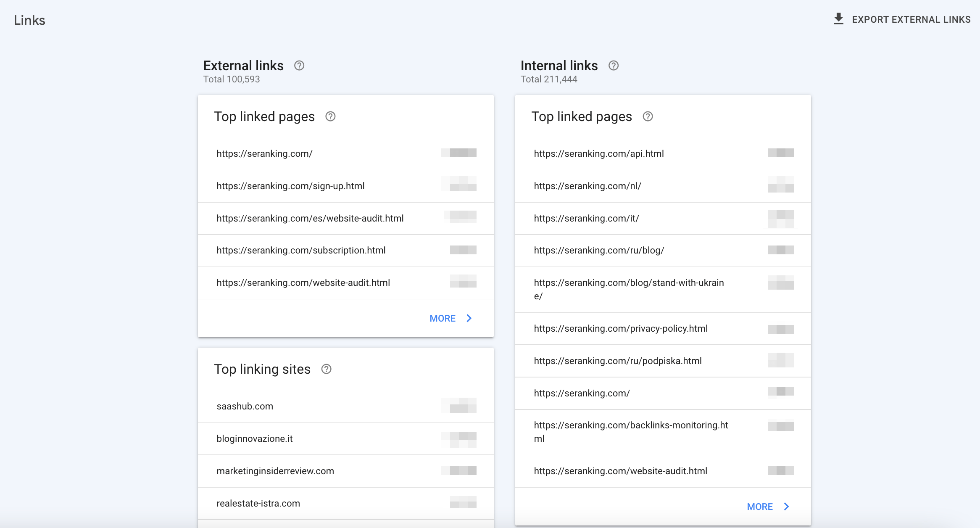Viewport: 980px width, 528px height.
Task: Click External links Total 100,593 text
Action: pos(232,79)
